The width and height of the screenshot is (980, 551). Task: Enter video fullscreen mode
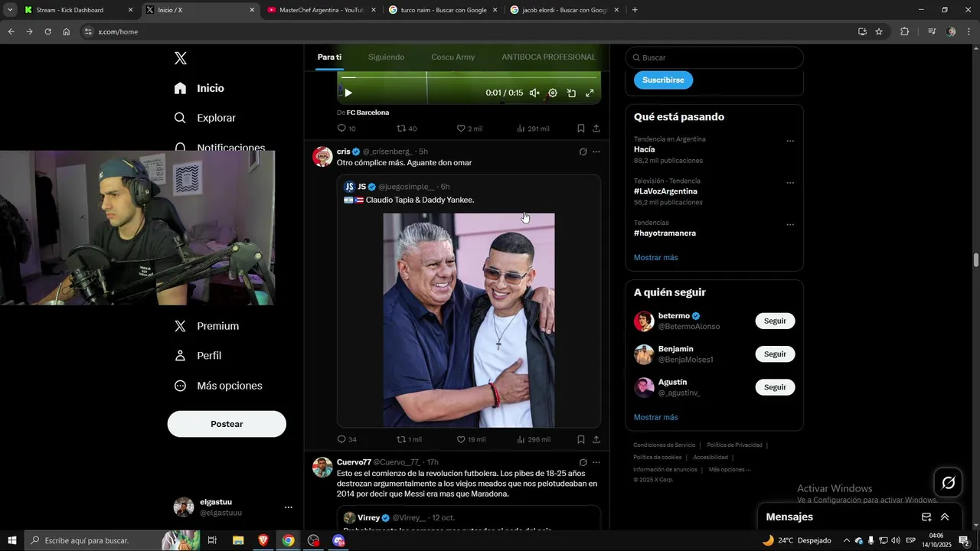tap(590, 93)
